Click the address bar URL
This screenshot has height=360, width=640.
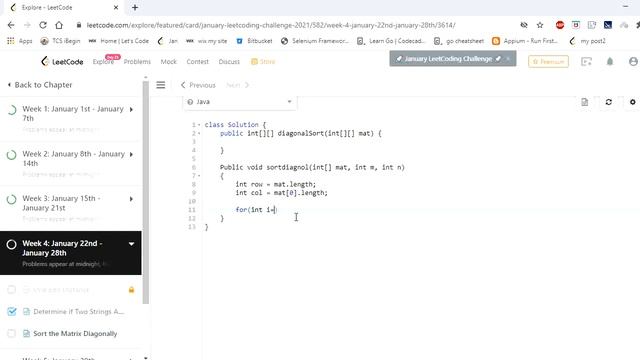271,25
